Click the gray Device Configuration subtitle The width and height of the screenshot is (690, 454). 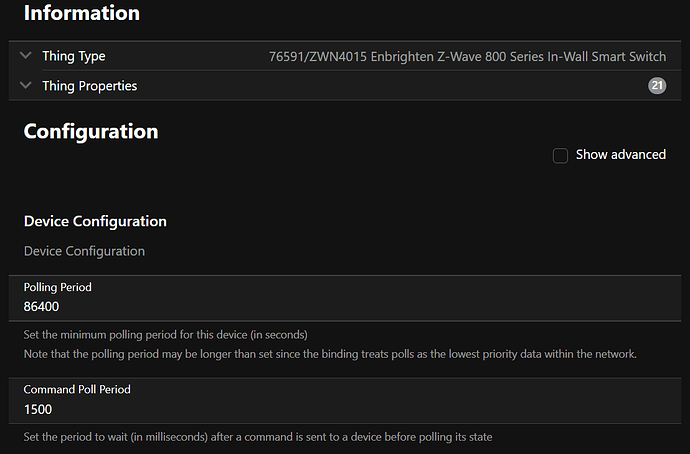(x=84, y=251)
